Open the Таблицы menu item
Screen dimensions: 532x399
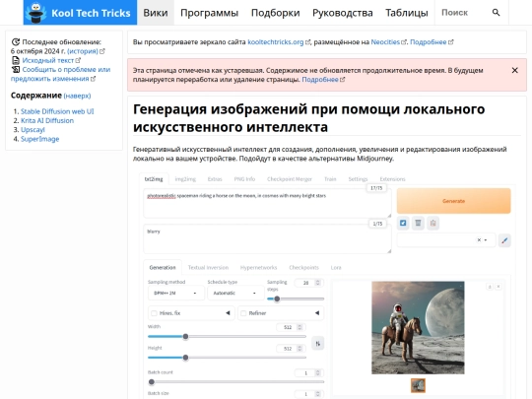407,13
